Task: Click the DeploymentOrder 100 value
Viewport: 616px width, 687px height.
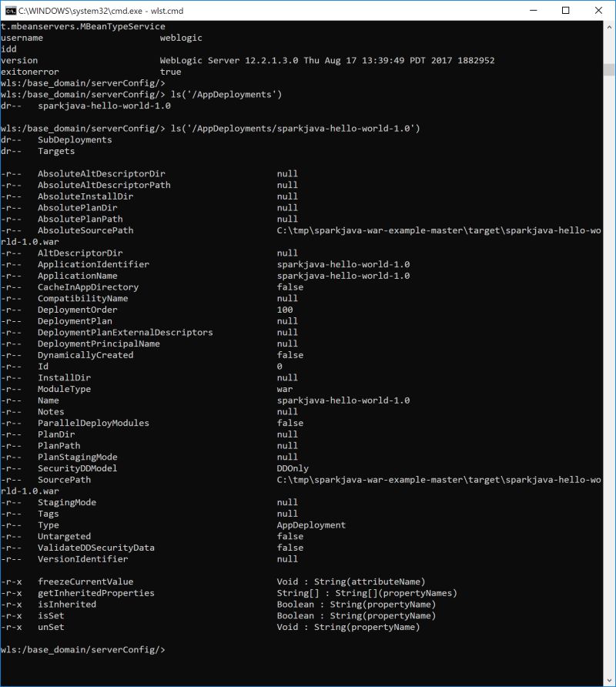Action: pyautogui.click(x=285, y=310)
